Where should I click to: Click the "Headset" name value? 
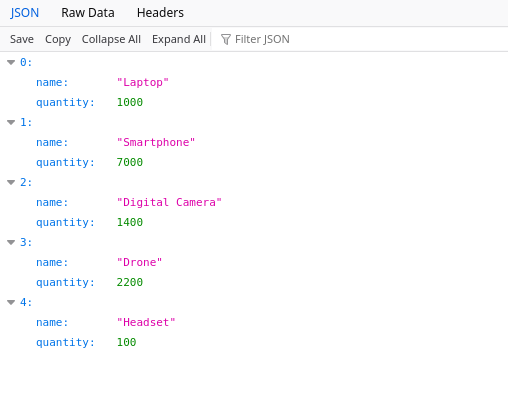[146, 322]
